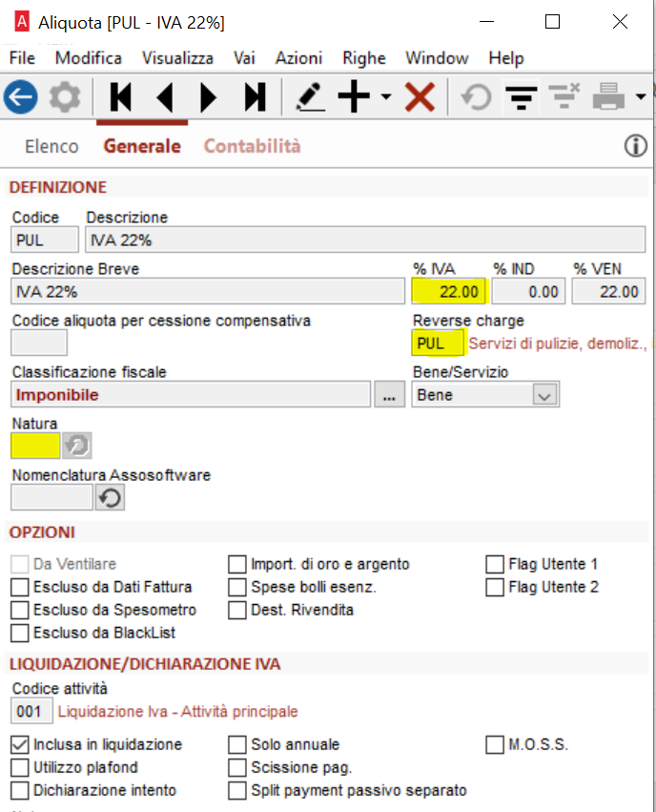Click the plus new record icon
This screenshot has width=656, height=812.
pyautogui.click(x=354, y=96)
